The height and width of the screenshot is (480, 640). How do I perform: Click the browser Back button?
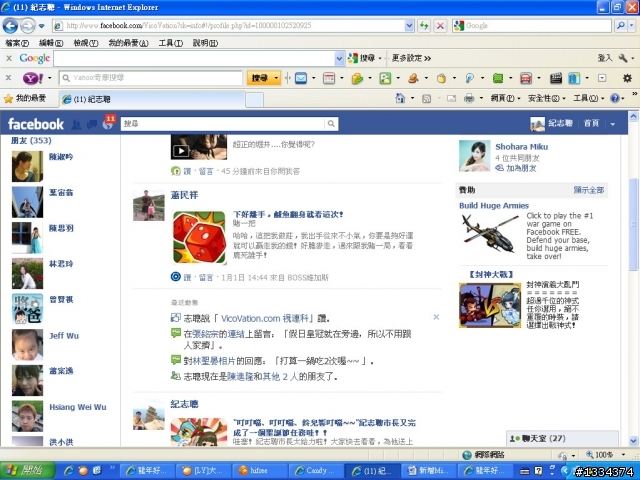[x=10, y=26]
